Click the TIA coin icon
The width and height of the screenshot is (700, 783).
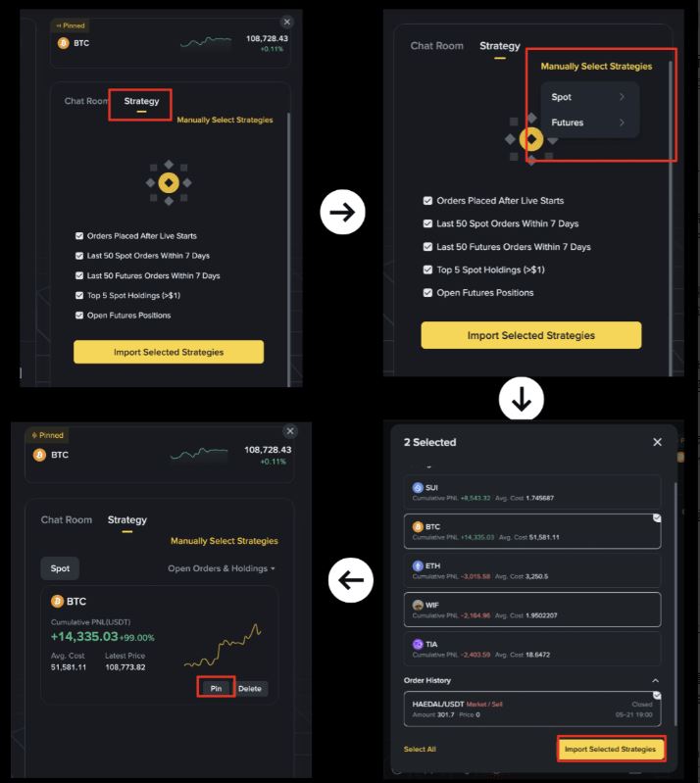click(418, 644)
